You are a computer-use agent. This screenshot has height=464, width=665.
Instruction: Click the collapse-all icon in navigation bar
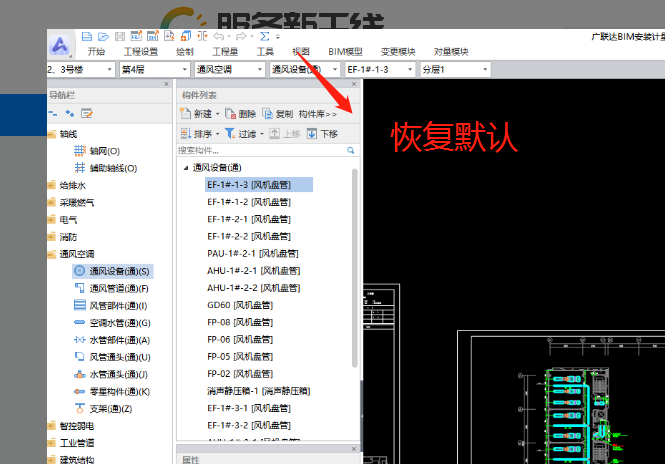tap(53, 114)
